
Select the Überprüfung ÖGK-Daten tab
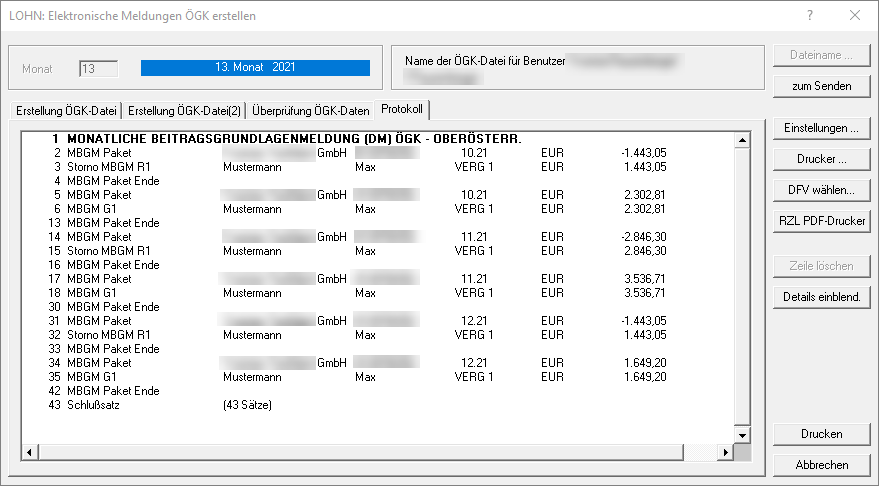311,110
